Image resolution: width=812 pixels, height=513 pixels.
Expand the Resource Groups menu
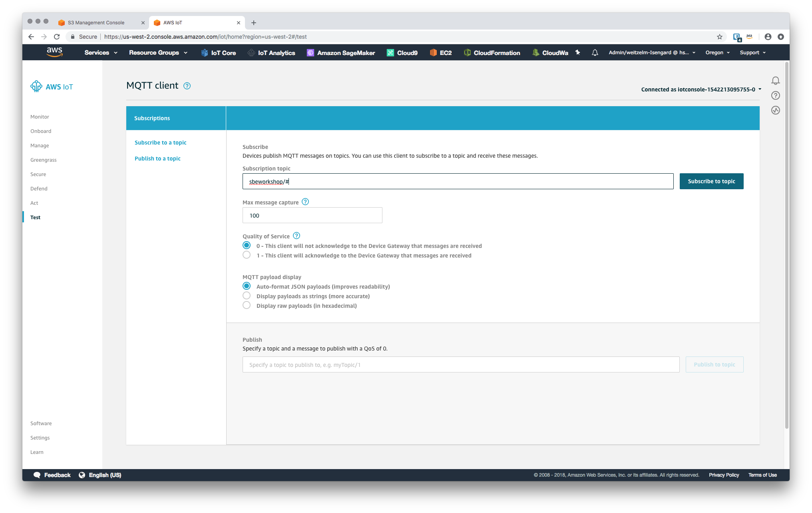[158, 53]
